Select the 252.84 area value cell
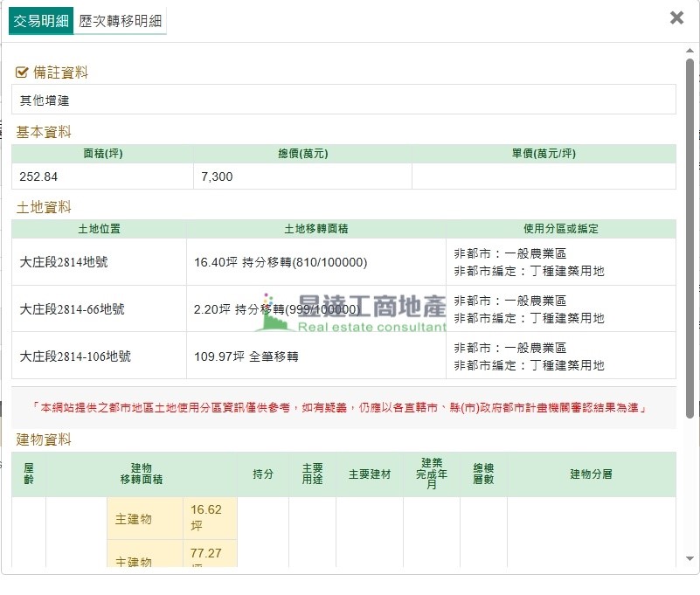Image resolution: width=700 pixels, height=595 pixels. point(102,176)
